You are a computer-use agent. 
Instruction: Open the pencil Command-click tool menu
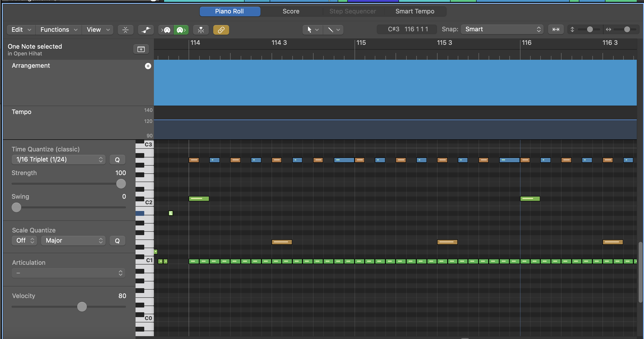click(333, 30)
